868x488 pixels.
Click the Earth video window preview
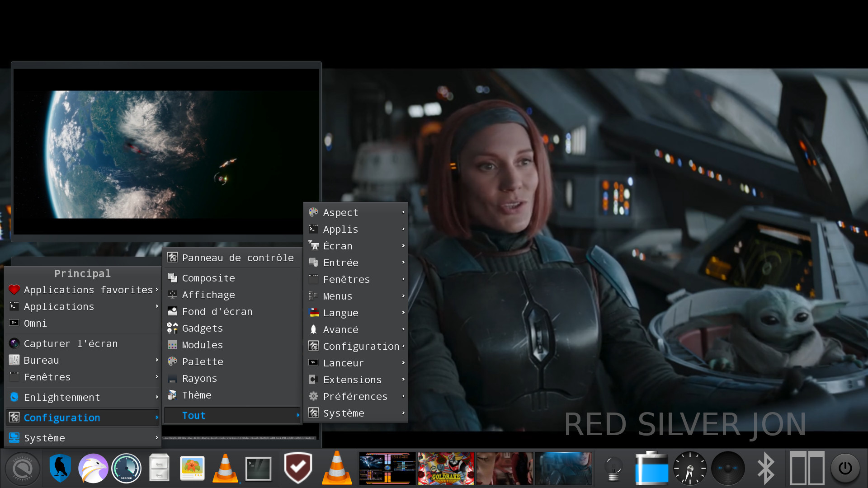pos(166,151)
